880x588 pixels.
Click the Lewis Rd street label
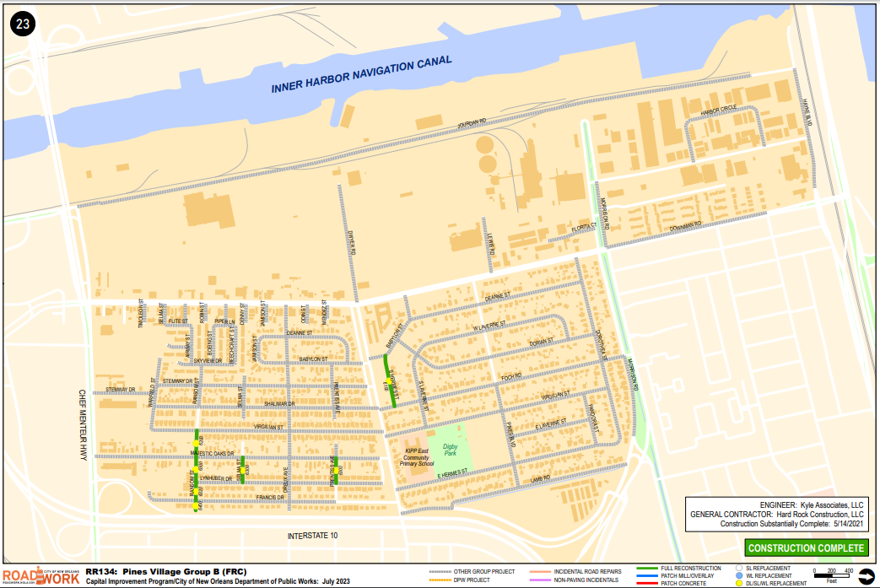click(x=491, y=245)
